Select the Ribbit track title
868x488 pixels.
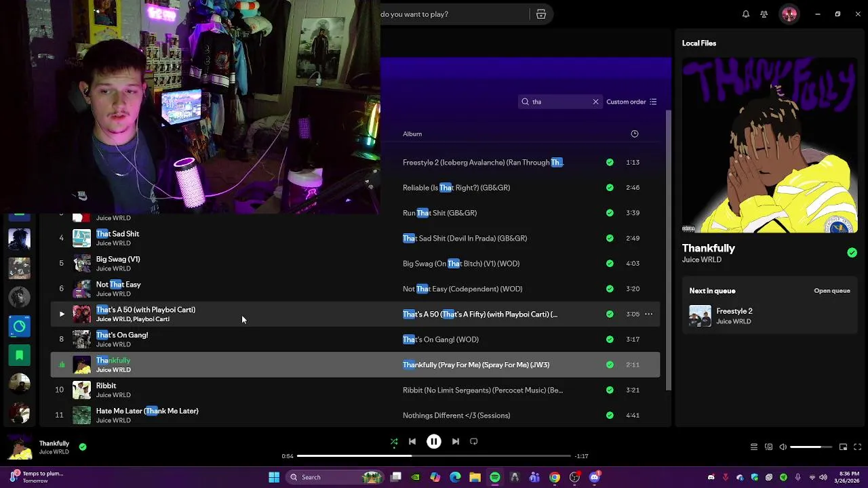pyautogui.click(x=106, y=386)
